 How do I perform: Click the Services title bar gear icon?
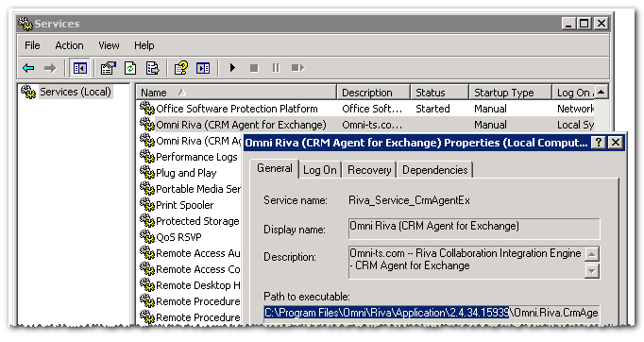pyautogui.click(x=25, y=24)
